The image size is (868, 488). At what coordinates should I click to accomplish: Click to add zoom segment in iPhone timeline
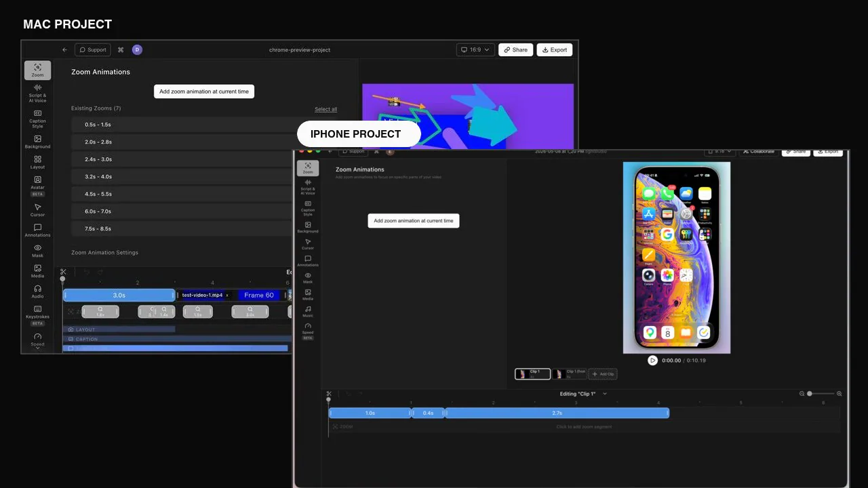click(x=584, y=427)
